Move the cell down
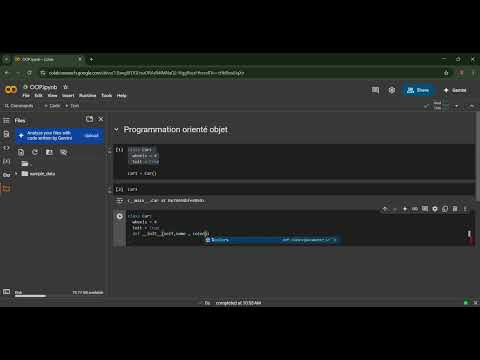This screenshot has width=480, height=360. pyautogui.click(x=395, y=209)
